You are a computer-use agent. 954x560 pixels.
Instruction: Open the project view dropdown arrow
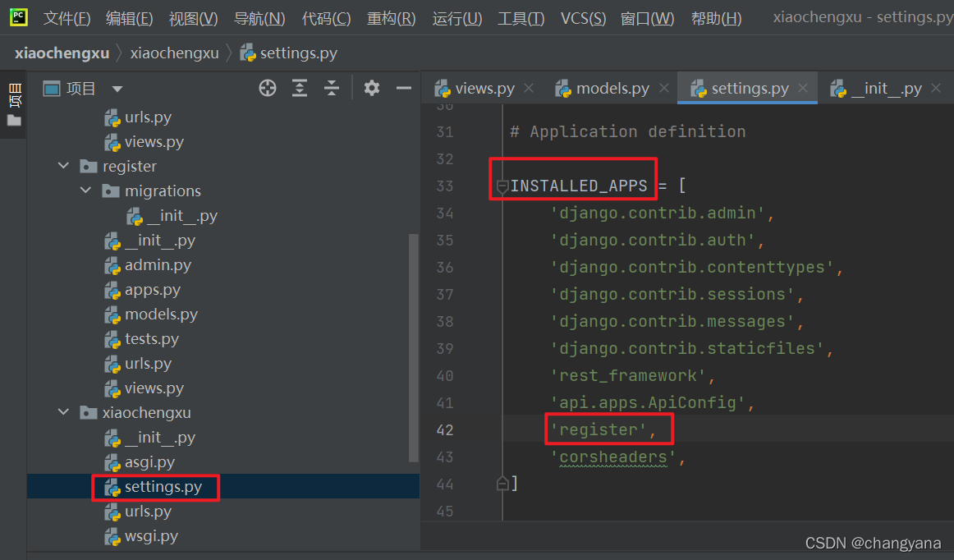(x=117, y=89)
